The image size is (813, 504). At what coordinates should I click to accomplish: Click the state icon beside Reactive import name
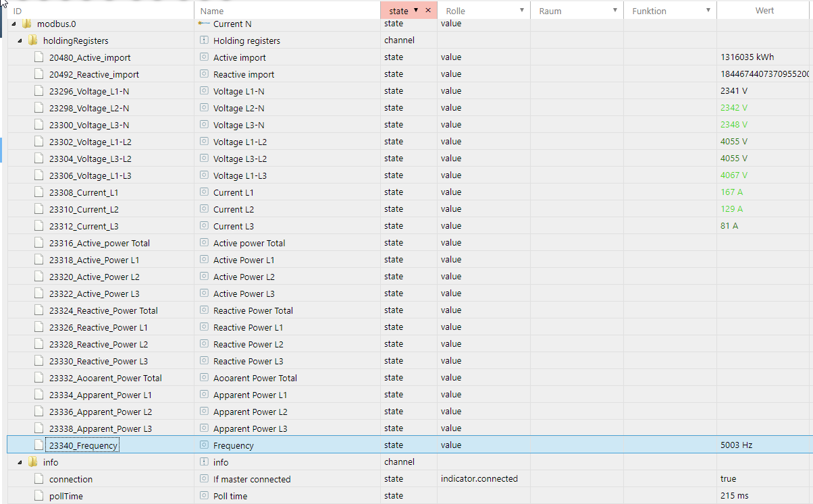click(204, 74)
